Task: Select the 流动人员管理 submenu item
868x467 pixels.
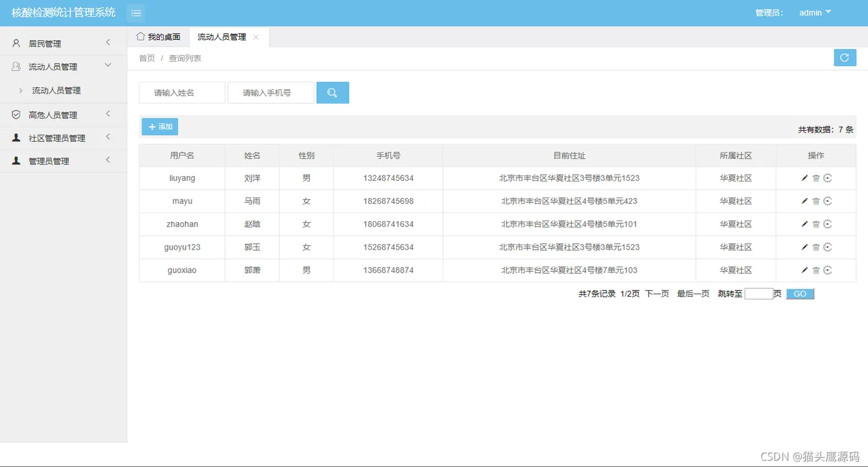Action: 56,90
